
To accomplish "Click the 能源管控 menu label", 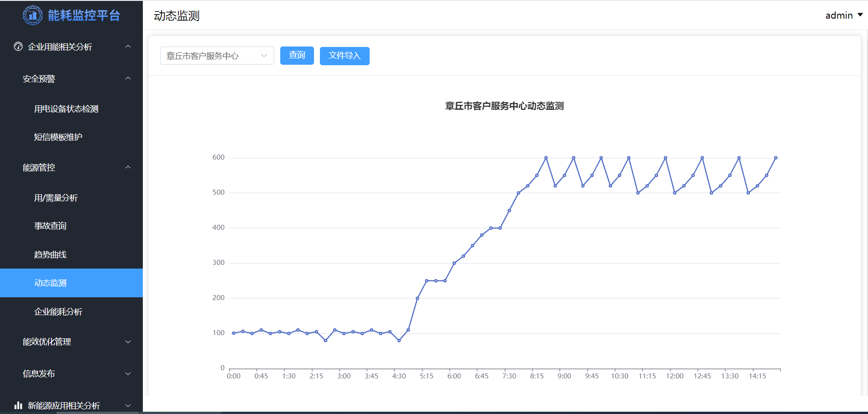I will pos(39,167).
